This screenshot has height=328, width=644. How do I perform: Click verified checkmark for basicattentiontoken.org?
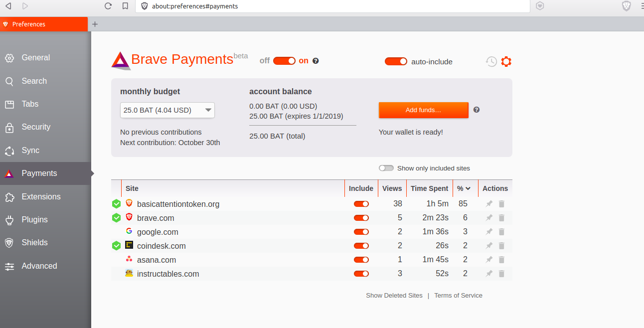pyautogui.click(x=116, y=204)
